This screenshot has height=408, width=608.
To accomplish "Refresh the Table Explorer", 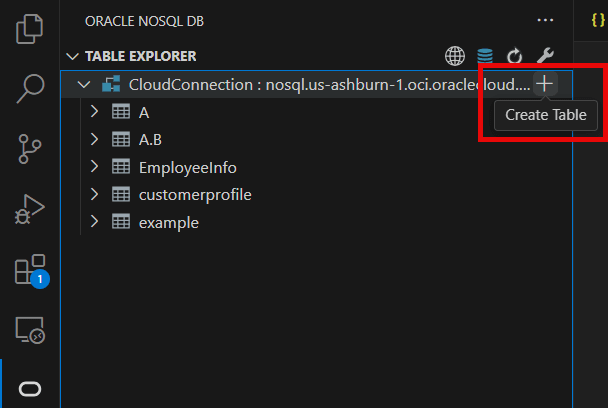I will (515, 56).
